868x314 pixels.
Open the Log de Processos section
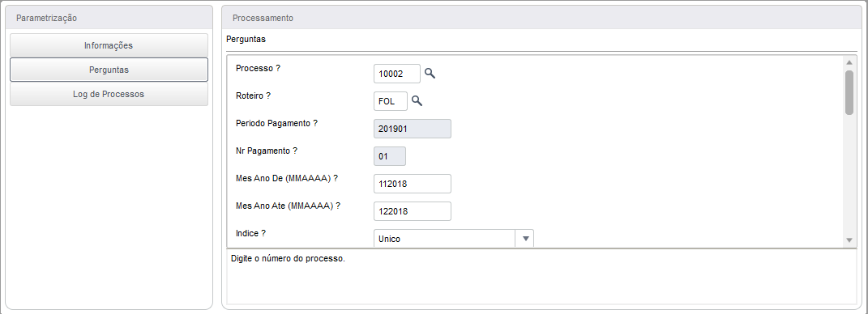[109, 94]
